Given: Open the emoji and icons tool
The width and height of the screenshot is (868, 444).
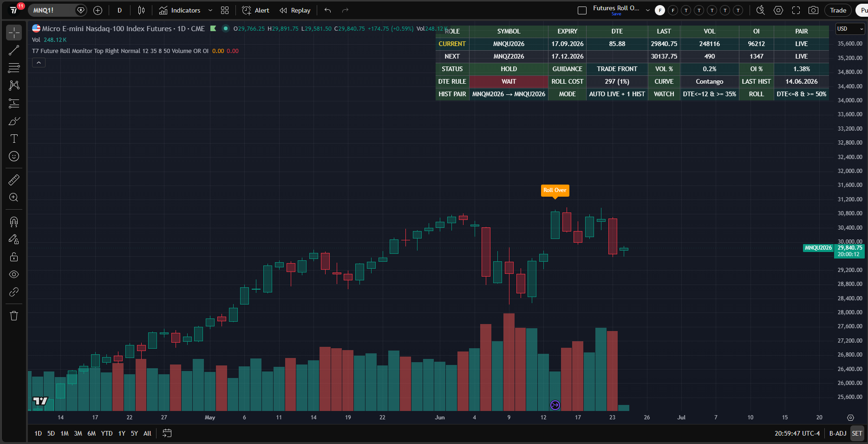Looking at the screenshot, I should coord(14,156).
